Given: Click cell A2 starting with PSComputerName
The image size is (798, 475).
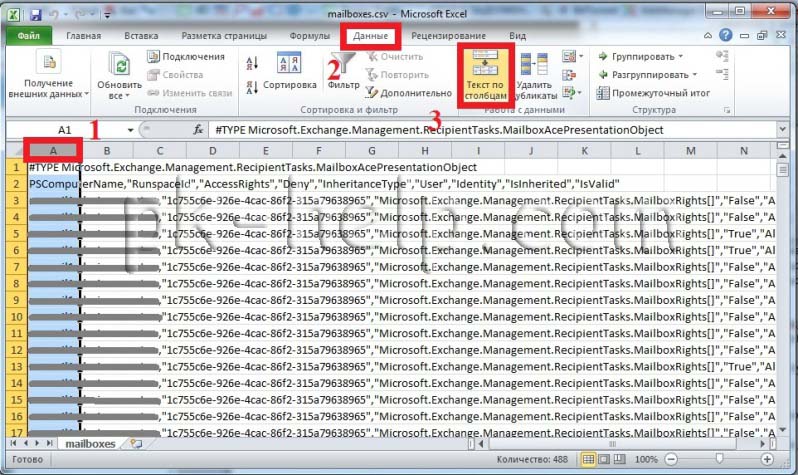Looking at the screenshot, I should pyautogui.click(x=53, y=184).
